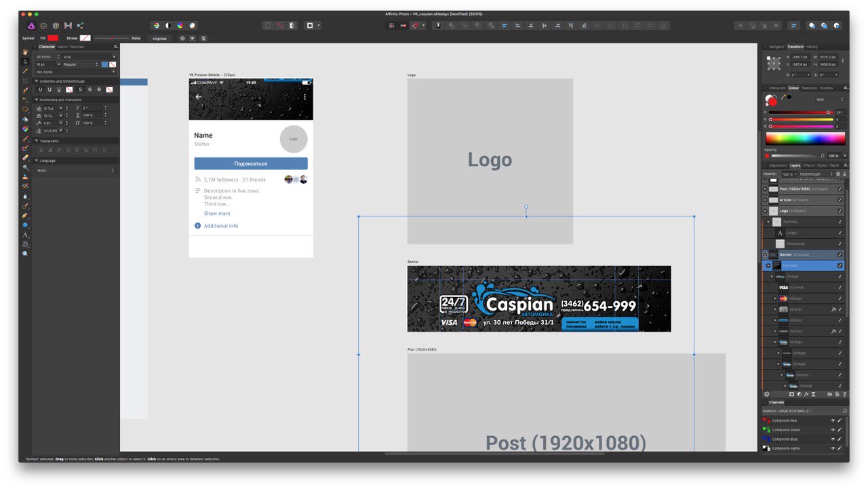Switch to the Photo persona

pos(31,25)
